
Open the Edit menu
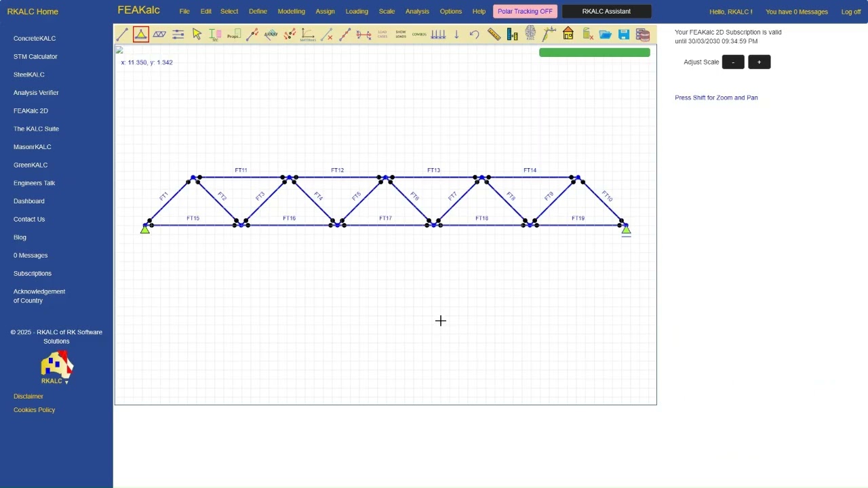coord(205,12)
